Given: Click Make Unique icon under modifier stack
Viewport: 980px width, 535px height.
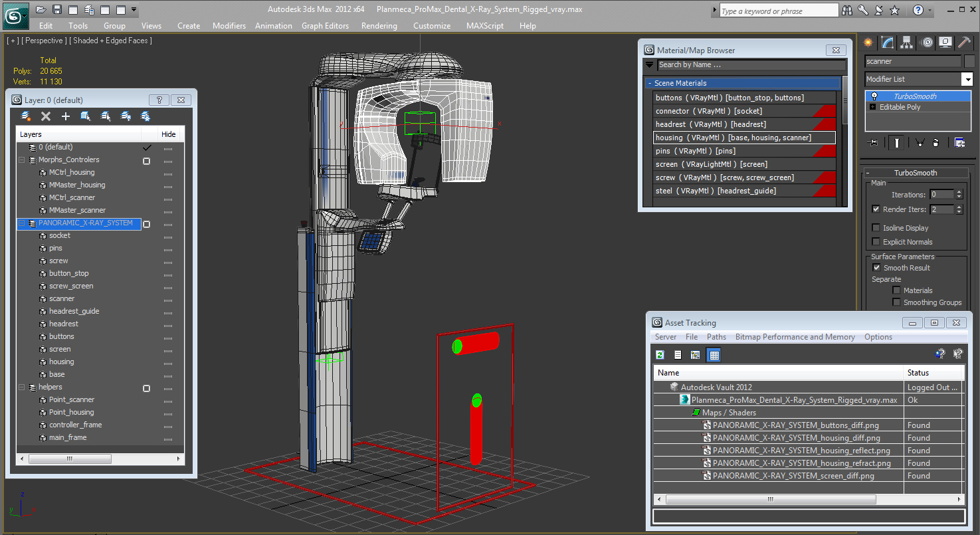Looking at the screenshot, I should pos(920,142).
